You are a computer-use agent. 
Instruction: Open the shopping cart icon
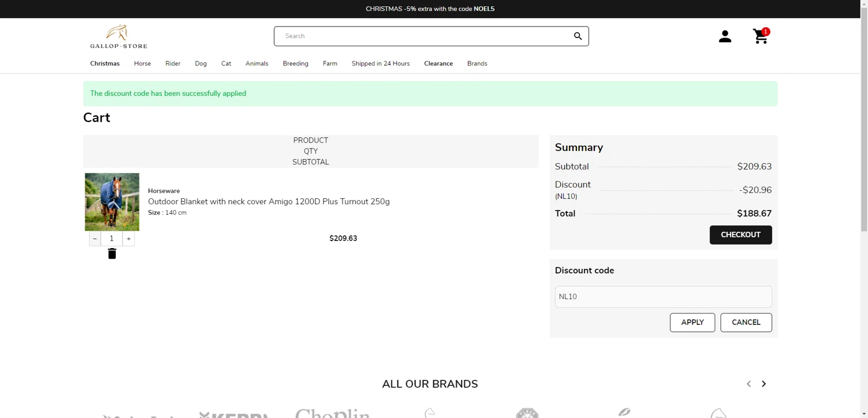[x=760, y=36]
